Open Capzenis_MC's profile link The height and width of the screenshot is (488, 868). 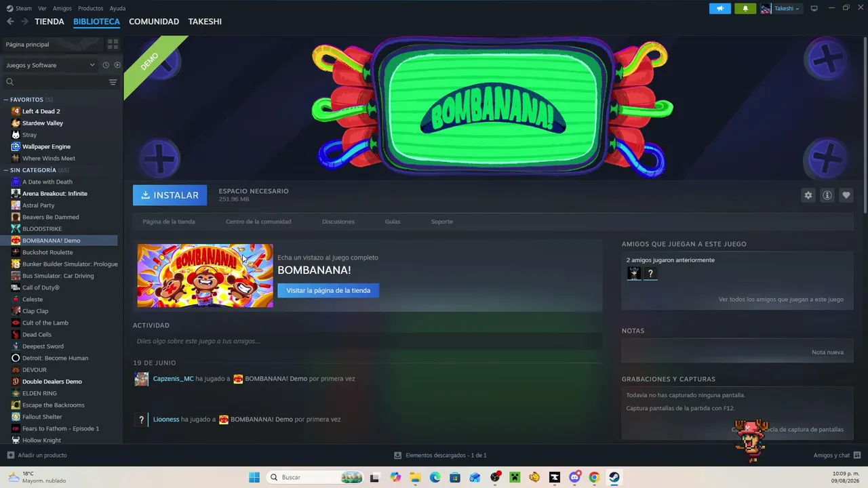tap(173, 379)
